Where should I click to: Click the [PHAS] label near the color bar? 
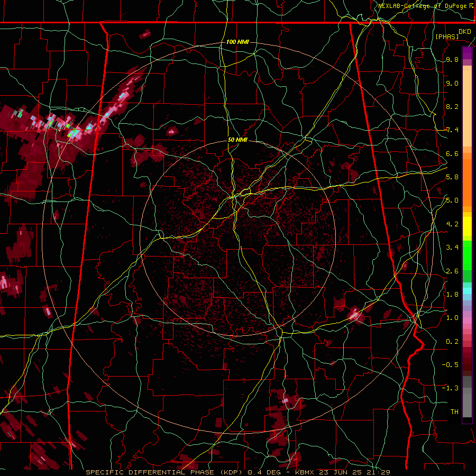[x=447, y=36]
